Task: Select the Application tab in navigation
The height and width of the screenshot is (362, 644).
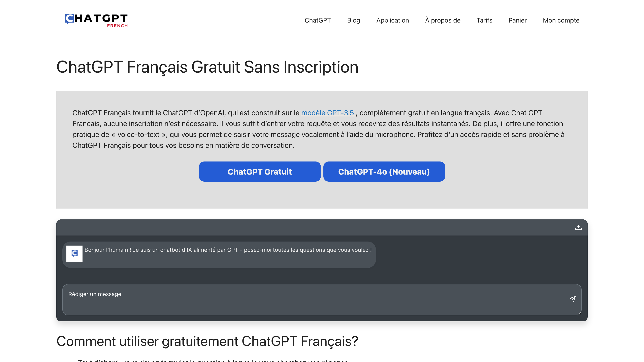Action: [392, 20]
